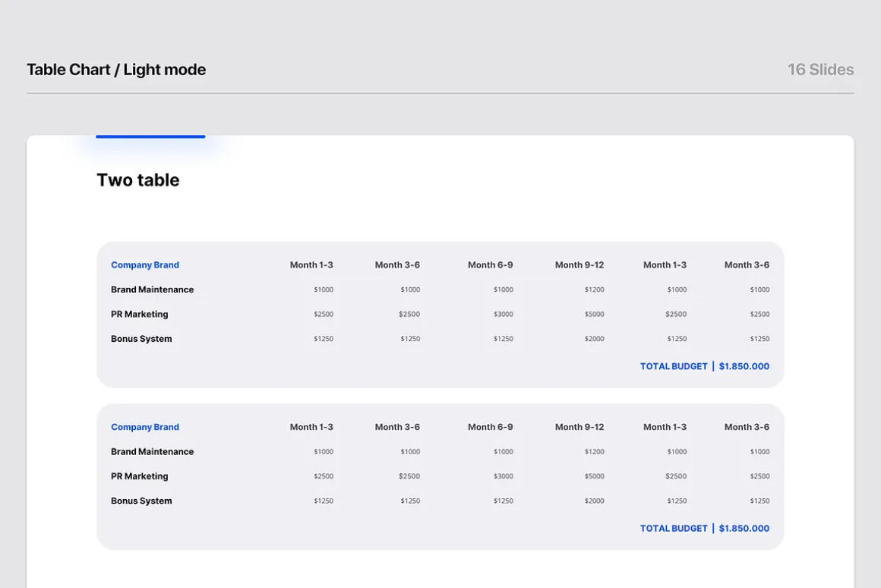Image resolution: width=881 pixels, height=588 pixels.
Task: Select "Month 9-12" header in the second table
Action: click(579, 427)
